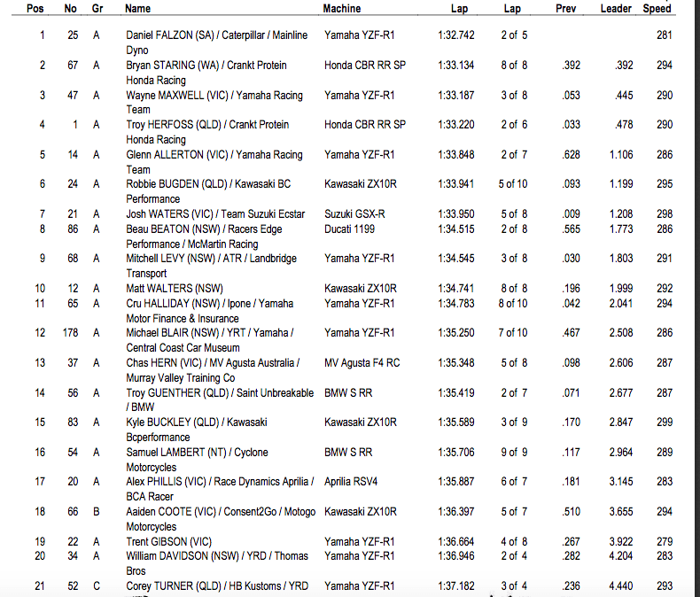This screenshot has height=597, width=700.
Task: Click the Prev column header
Action: (565, 9)
